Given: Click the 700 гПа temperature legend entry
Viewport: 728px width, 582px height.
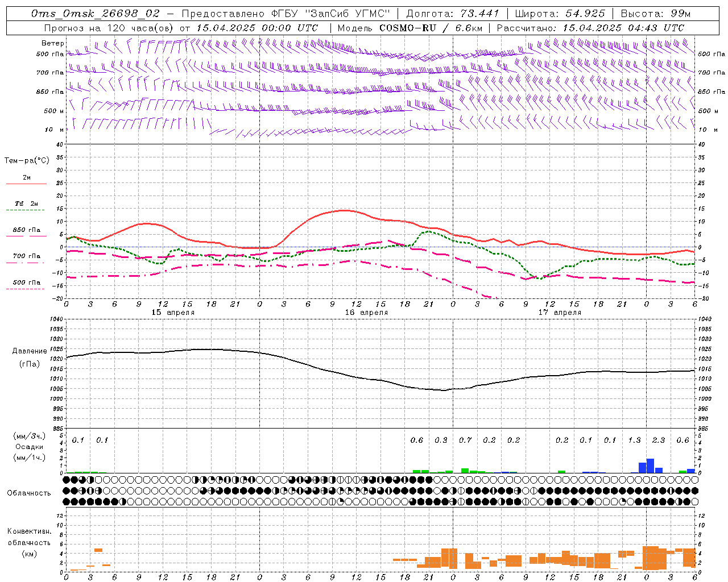Looking at the screenshot, I should pyautogui.click(x=26, y=256).
